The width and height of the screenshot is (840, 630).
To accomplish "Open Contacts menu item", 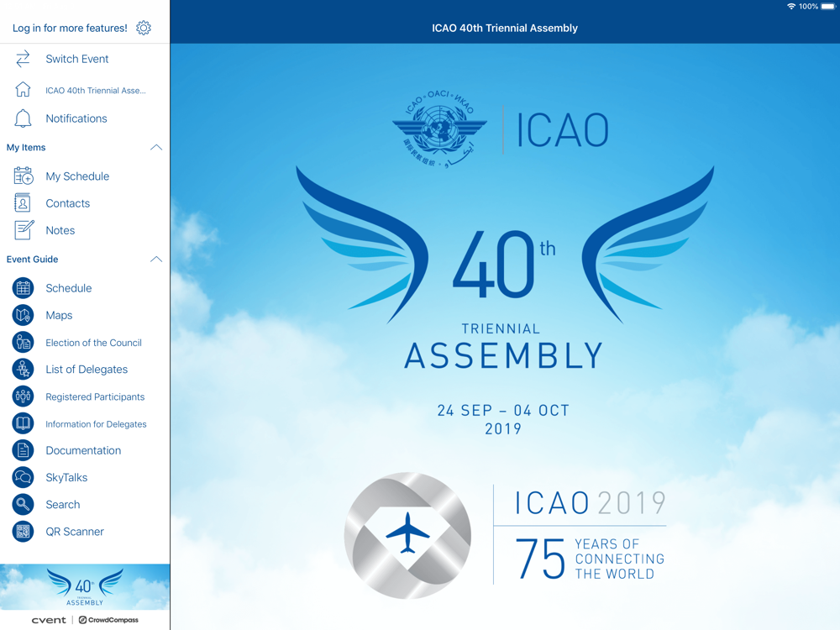I will coord(67,203).
